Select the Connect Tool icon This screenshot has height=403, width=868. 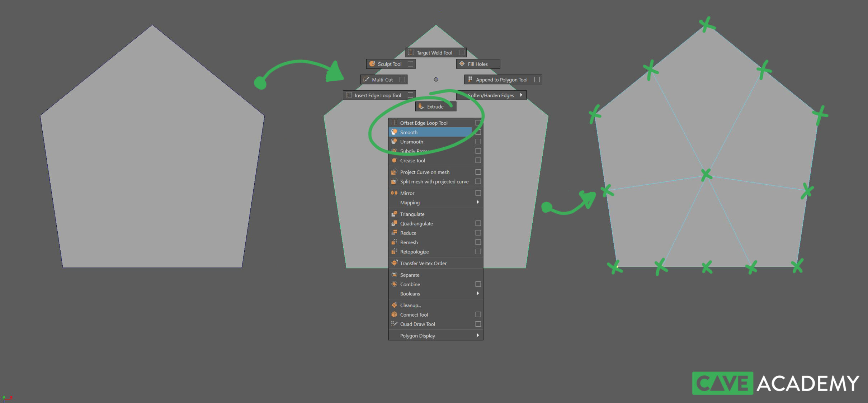click(394, 314)
